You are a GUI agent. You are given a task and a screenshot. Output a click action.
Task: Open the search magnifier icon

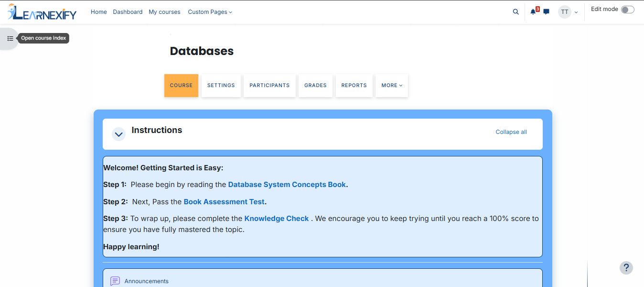click(x=515, y=12)
